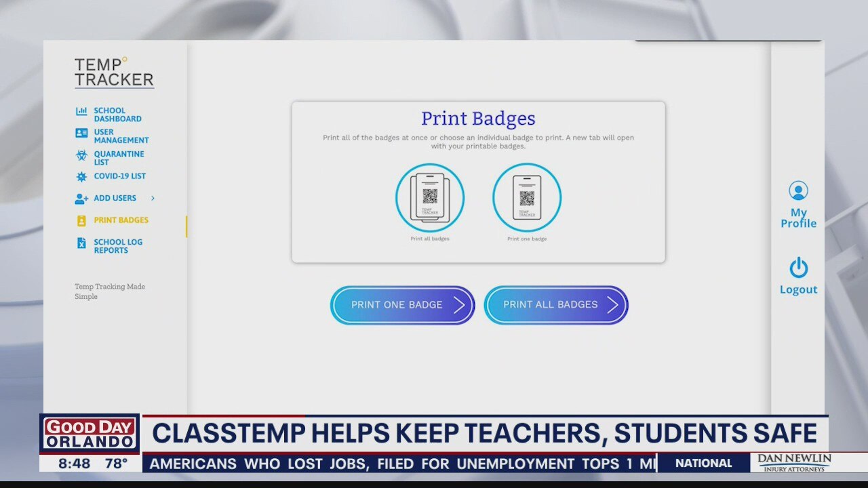Click the User Management ID card icon
This screenshot has width=868, height=488.
[x=81, y=134]
